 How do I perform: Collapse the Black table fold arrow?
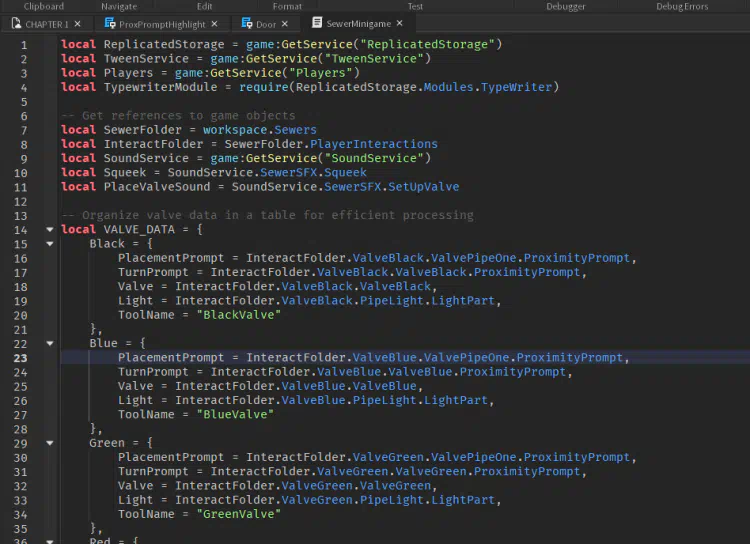pos(50,244)
